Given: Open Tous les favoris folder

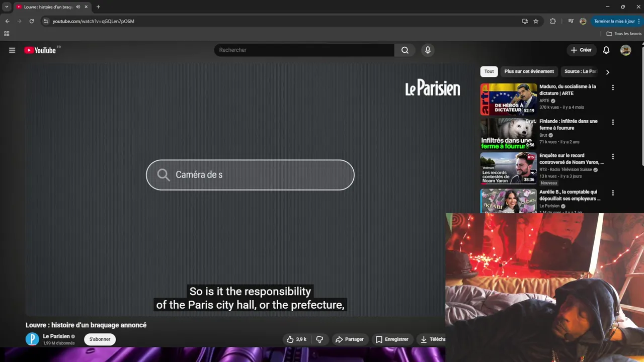Looking at the screenshot, I should point(624,34).
